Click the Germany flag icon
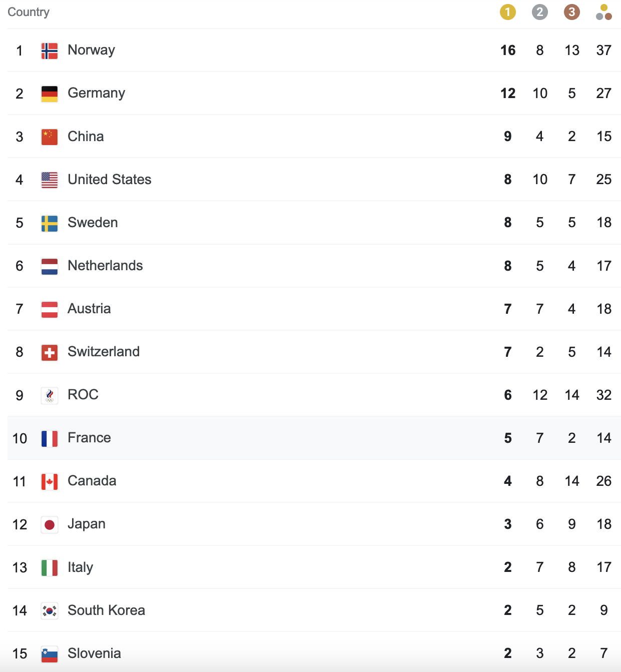This screenshot has width=621, height=672. tap(50, 94)
